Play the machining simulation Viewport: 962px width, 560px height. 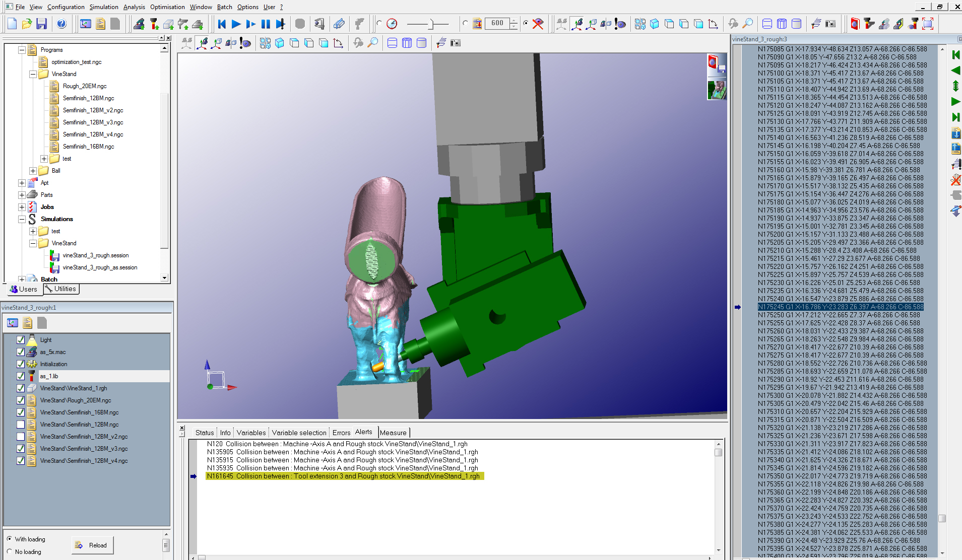click(236, 24)
